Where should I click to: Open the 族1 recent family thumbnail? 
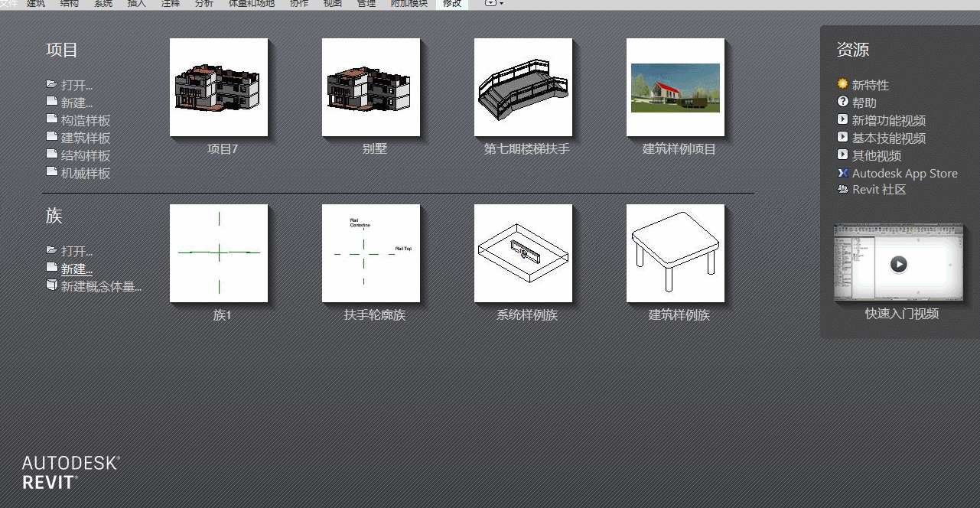tap(219, 253)
